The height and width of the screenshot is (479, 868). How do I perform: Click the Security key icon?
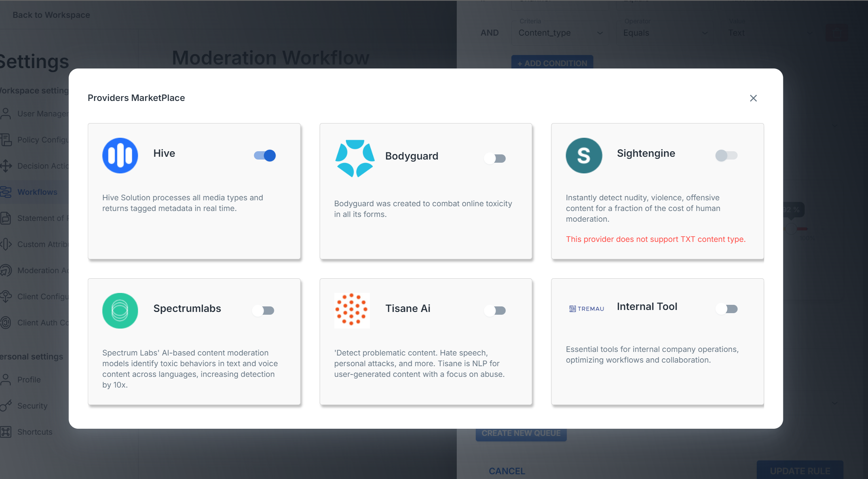[x=6, y=406]
